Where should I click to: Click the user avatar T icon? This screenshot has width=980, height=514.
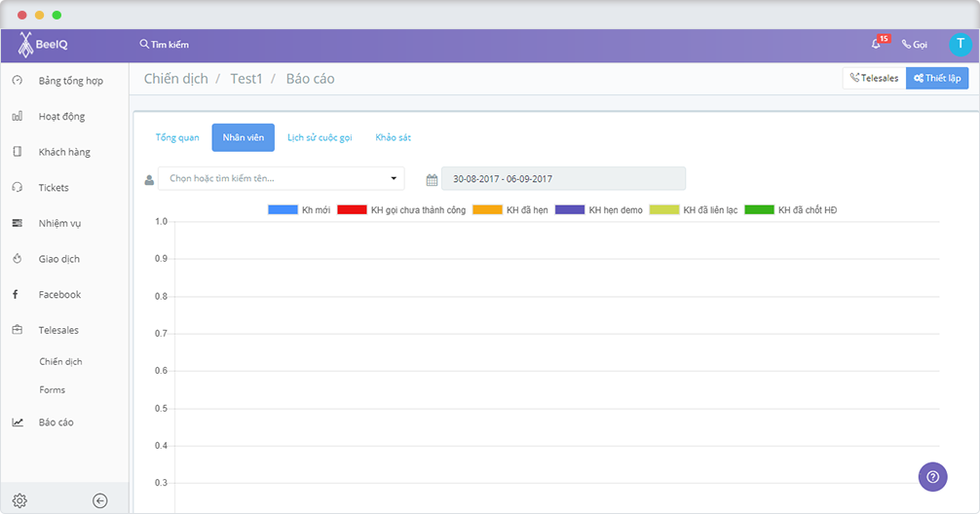[x=961, y=45]
